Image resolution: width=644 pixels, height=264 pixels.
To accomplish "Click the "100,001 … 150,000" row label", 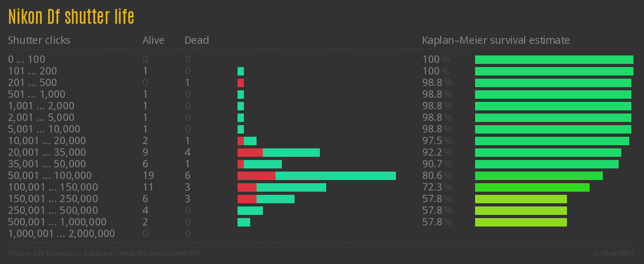I will [x=53, y=187].
